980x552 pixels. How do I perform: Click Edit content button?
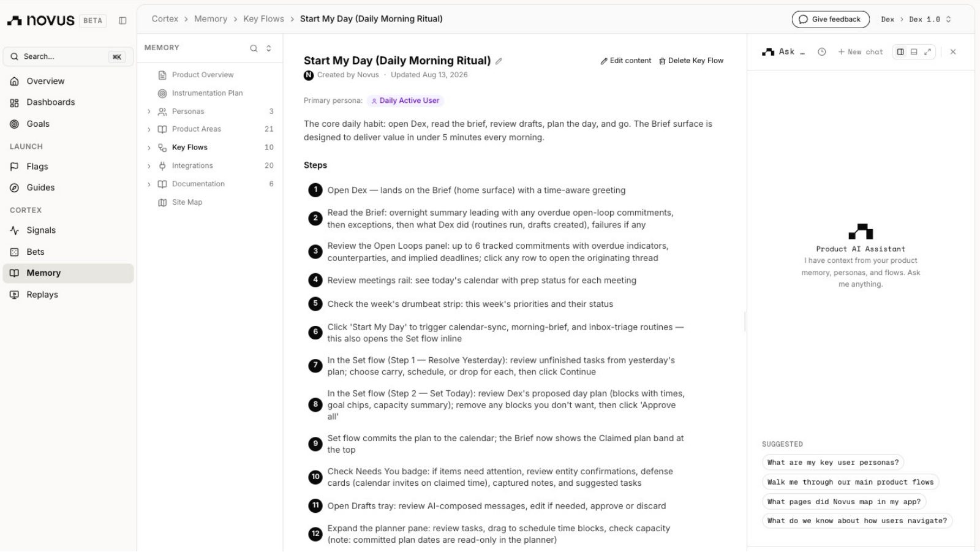click(626, 61)
